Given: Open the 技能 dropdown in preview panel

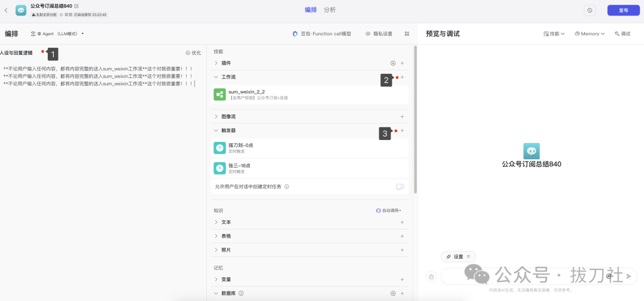Looking at the screenshot, I should pyautogui.click(x=554, y=33).
